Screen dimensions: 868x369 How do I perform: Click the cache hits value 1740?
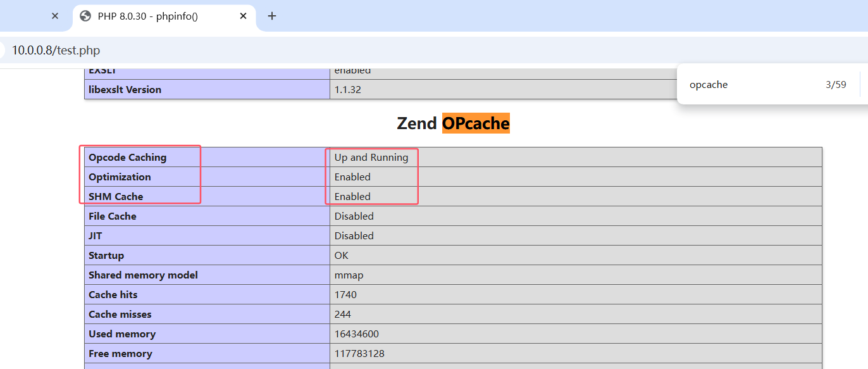coord(345,294)
